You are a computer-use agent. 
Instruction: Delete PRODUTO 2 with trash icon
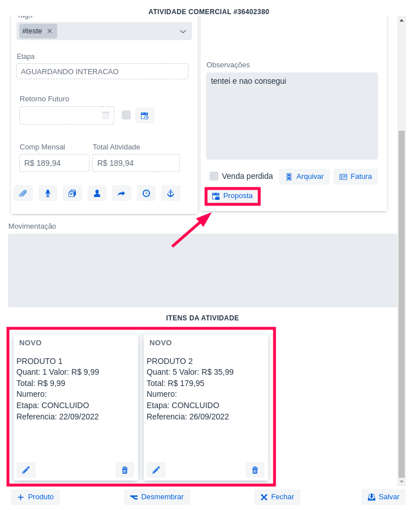255,470
